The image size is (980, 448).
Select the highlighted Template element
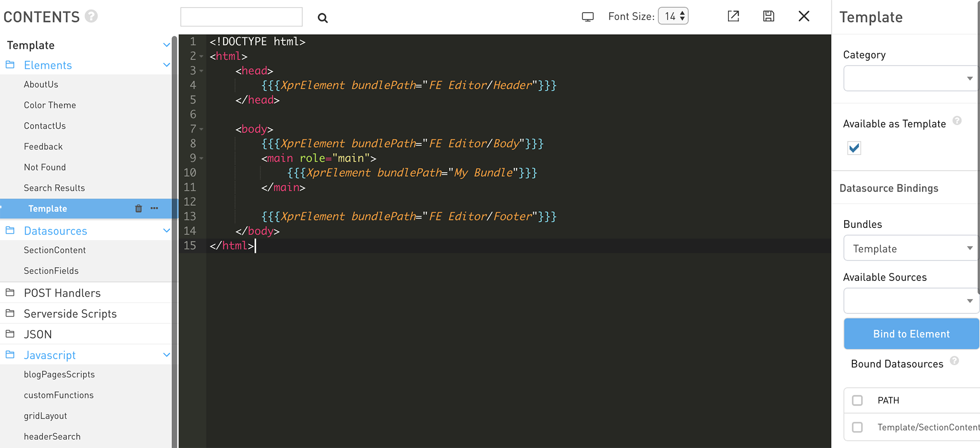[x=47, y=208]
